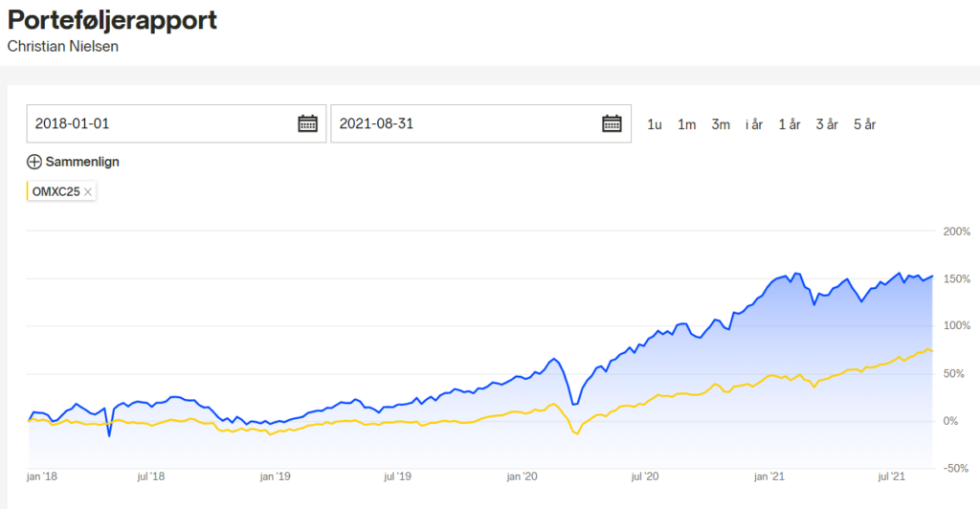Click the yellow OMXC25 line's end point
Screen dimensions: 980x509
coord(932,351)
